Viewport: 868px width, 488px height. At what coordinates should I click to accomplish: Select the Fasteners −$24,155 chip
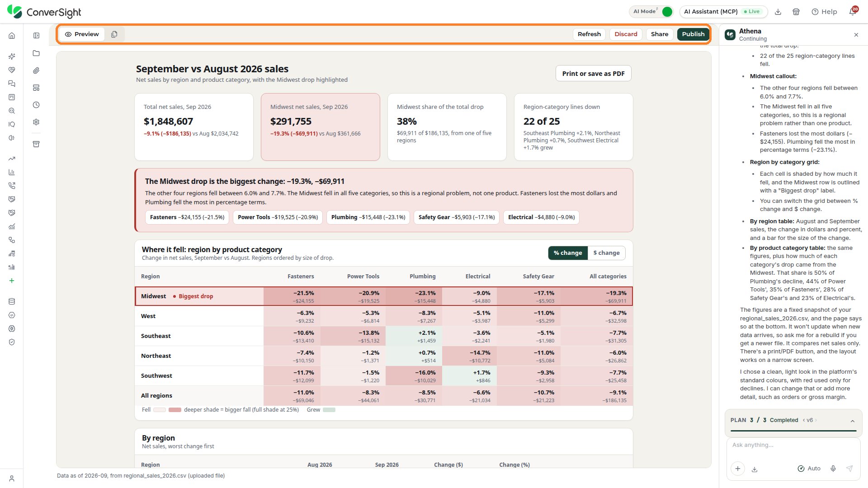point(187,217)
